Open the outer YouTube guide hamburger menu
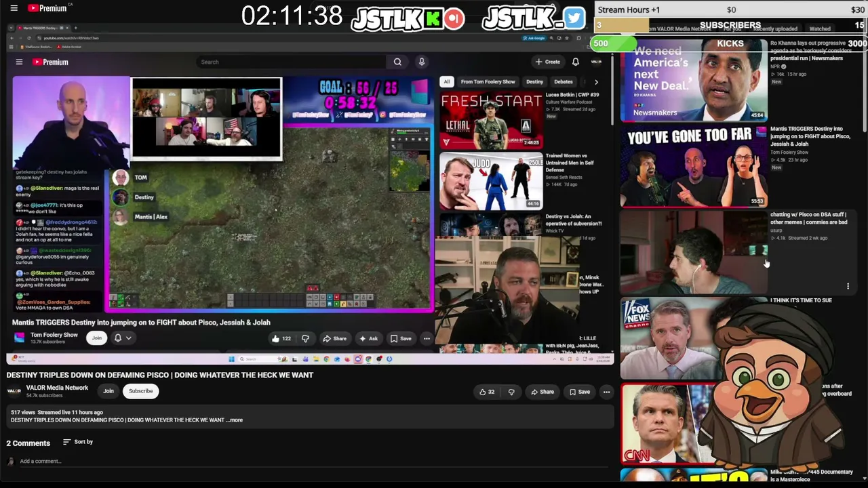Screen dimensions: 868x488 tap(14, 8)
